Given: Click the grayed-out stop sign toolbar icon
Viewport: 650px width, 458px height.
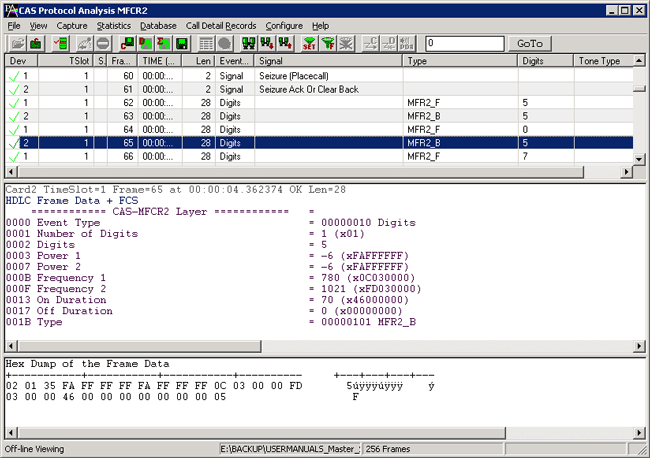Looking at the screenshot, I should [x=103, y=44].
